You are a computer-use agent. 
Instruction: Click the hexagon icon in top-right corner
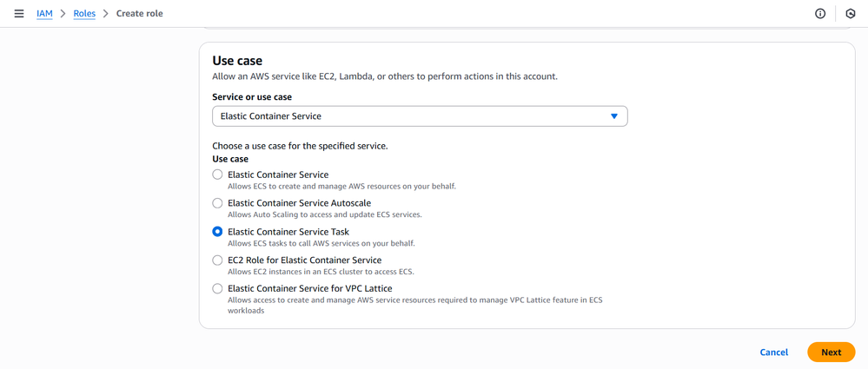[851, 14]
